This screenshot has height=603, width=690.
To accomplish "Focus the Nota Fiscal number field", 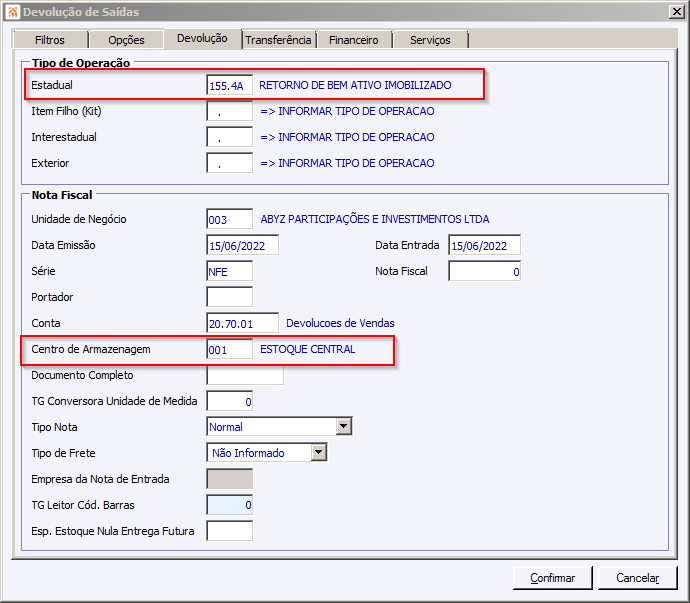I will [484, 271].
